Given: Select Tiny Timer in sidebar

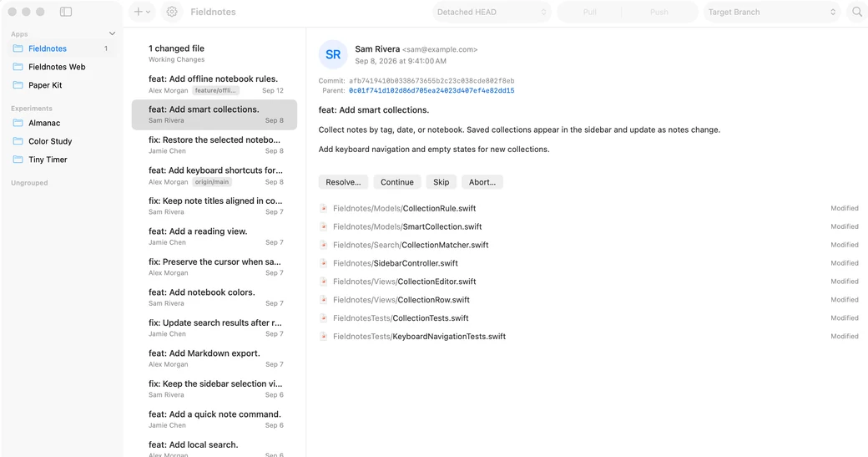Looking at the screenshot, I should [62, 160].
